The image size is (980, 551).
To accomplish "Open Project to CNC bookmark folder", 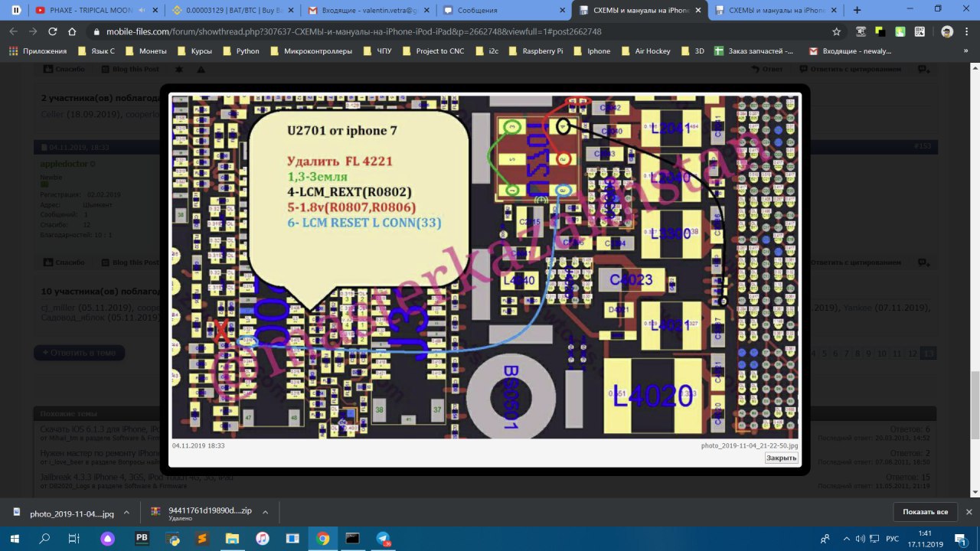I will (x=432, y=51).
